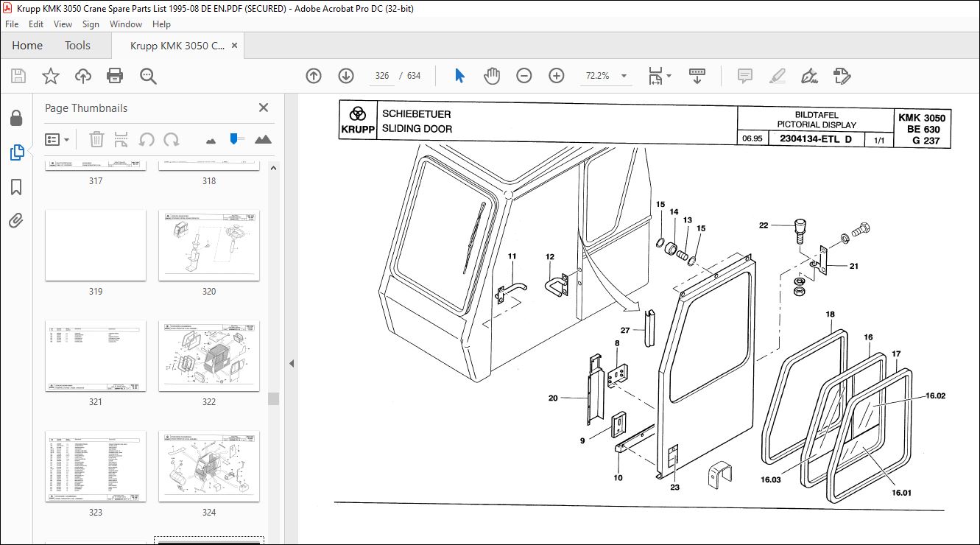Open the fit page options icon
This screenshot has width=980, height=545.
click(659, 76)
